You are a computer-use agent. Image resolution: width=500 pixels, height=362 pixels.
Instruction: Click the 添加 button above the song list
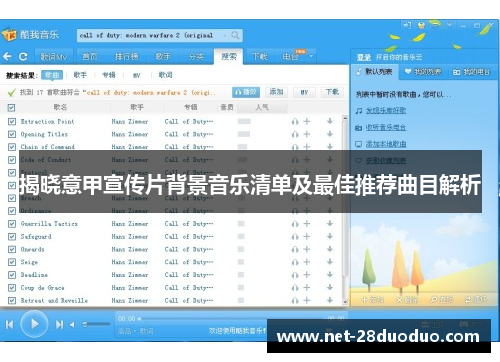click(276, 92)
